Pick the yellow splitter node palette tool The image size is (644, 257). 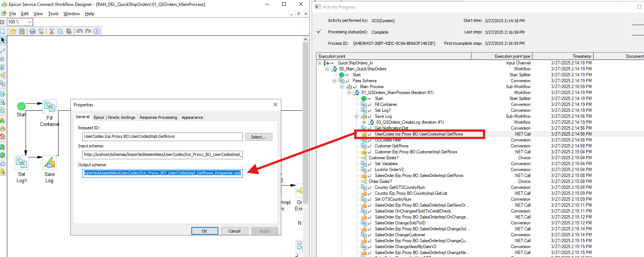coord(3,76)
